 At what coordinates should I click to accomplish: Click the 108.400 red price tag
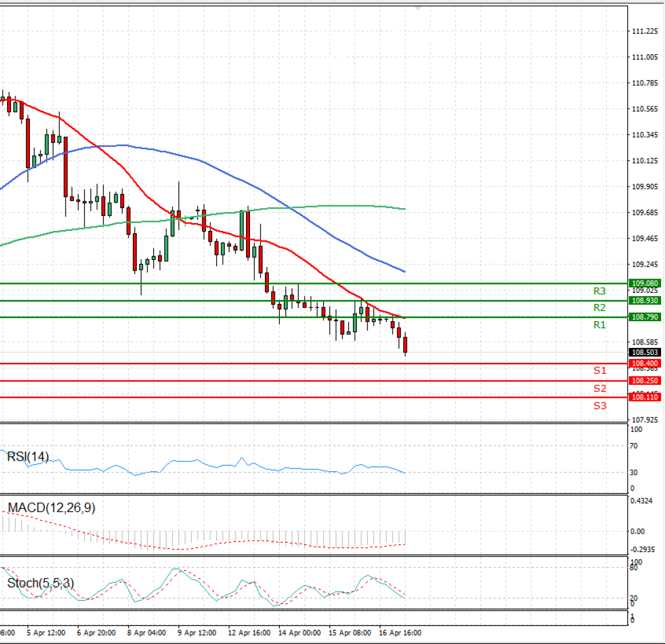tap(645, 364)
